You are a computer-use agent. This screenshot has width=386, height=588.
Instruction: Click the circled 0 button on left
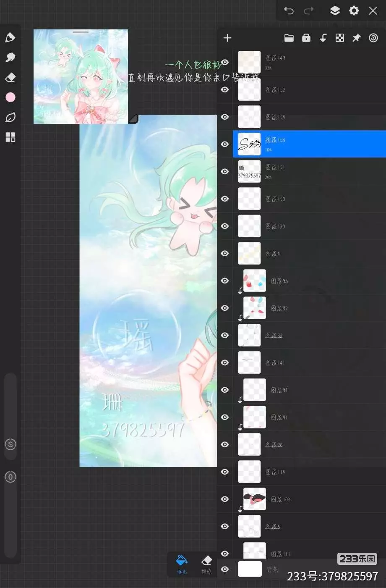tap(10, 477)
